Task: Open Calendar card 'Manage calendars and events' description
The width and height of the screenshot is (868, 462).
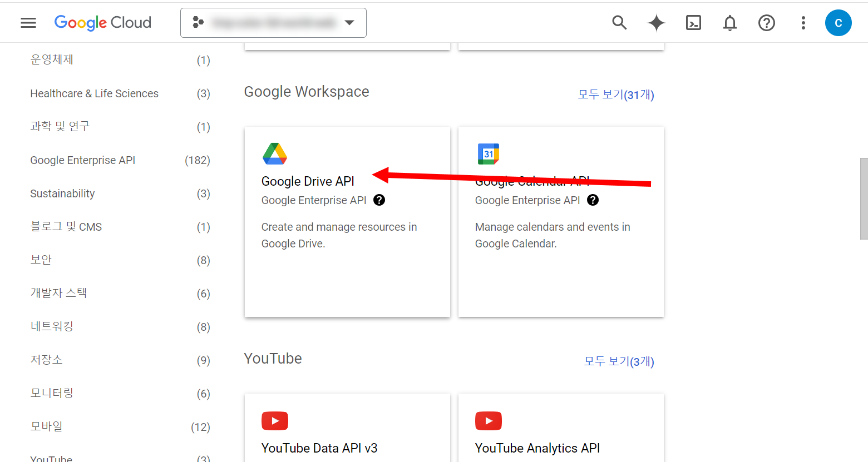Action: [x=553, y=235]
